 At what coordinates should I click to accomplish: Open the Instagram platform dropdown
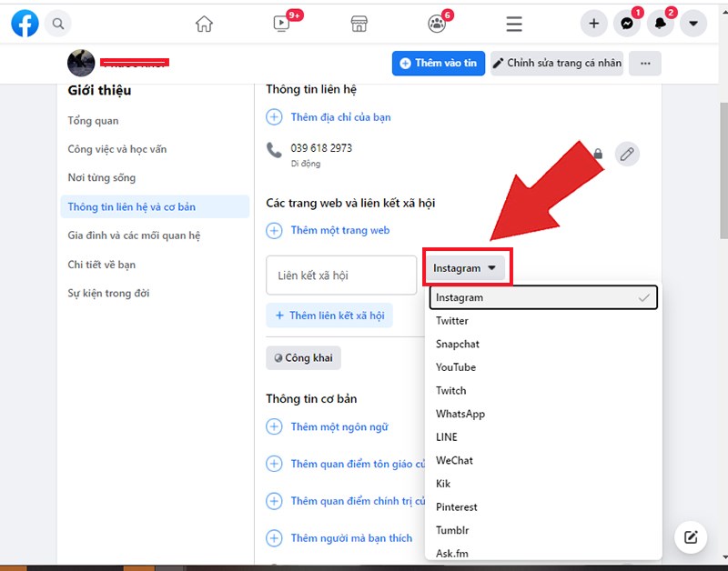(x=465, y=268)
